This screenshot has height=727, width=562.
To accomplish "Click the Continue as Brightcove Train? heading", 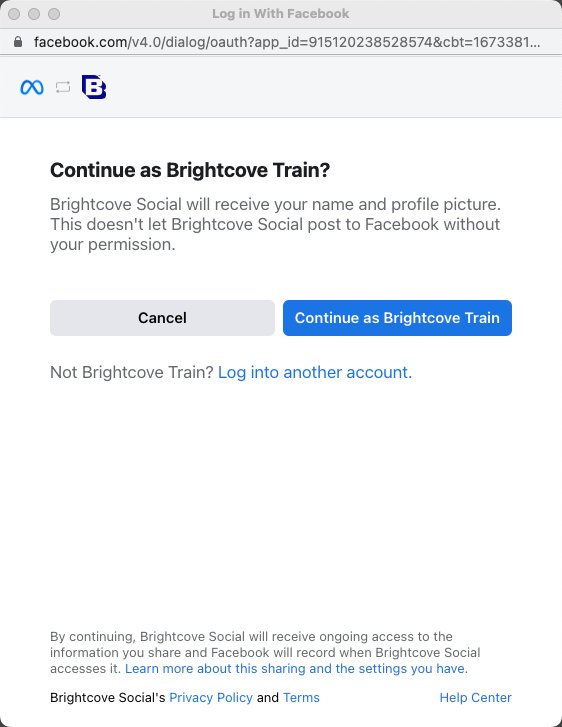I will point(190,170).
